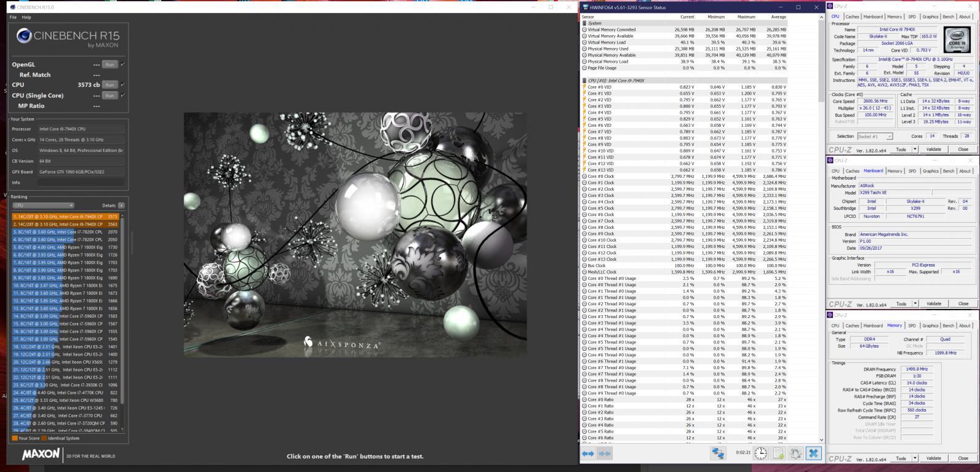Switch to SPD tab in top CPU-Z window
This screenshot has width=980, height=472.
tap(912, 17)
